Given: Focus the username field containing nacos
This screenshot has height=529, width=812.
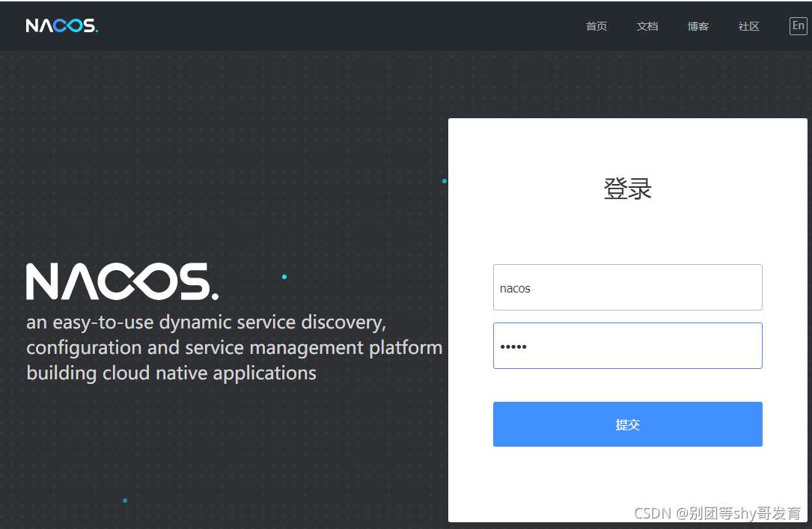Looking at the screenshot, I should pos(627,287).
